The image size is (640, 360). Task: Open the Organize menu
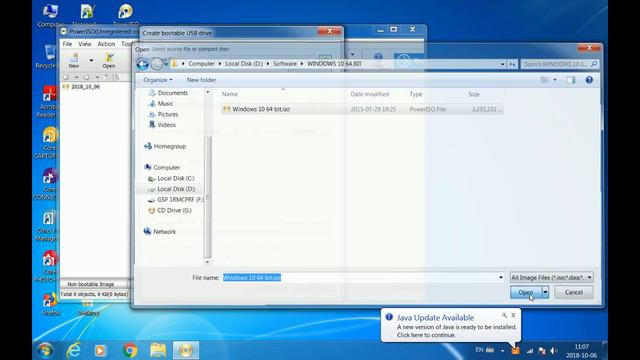coord(158,80)
